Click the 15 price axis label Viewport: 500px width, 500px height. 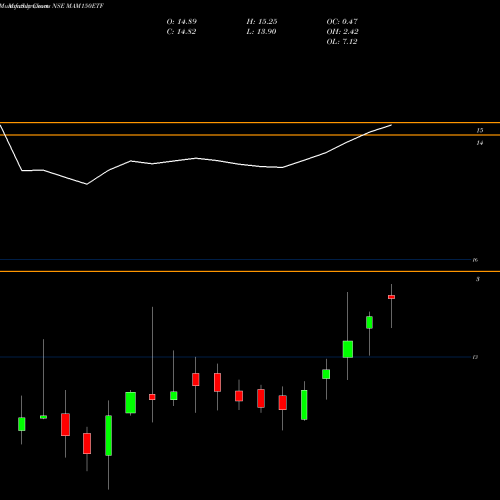480,130
